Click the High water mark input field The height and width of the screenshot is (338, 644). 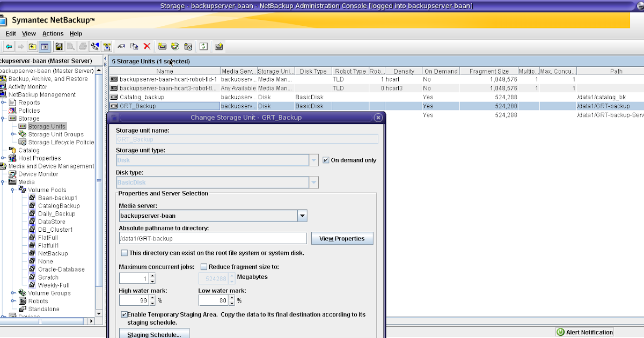[x=134, y=300]
